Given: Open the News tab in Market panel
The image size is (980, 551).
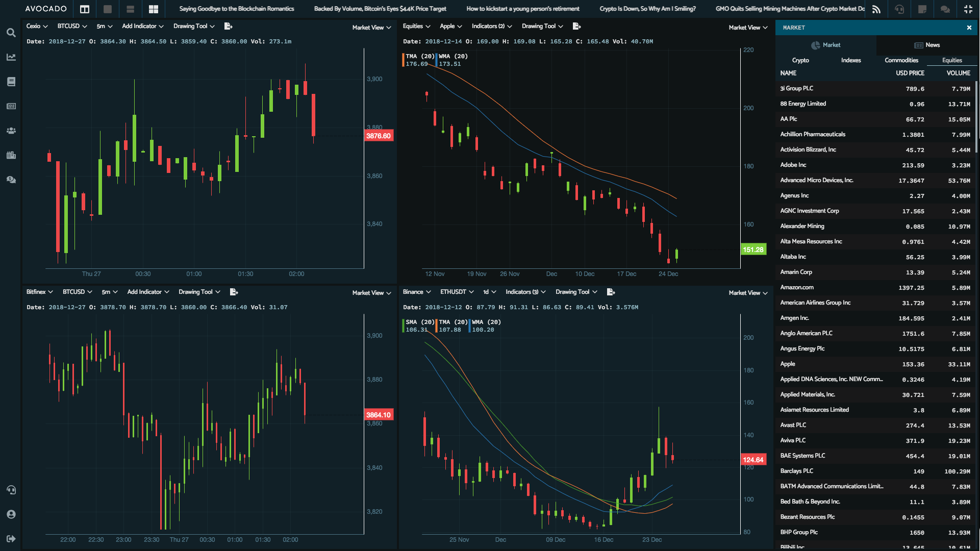Looking at the screenshot, I should tap(927, 45).
